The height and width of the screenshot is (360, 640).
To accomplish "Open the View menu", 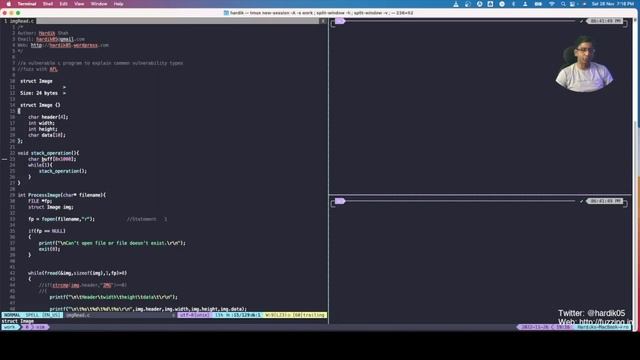I will click(79, 4).
